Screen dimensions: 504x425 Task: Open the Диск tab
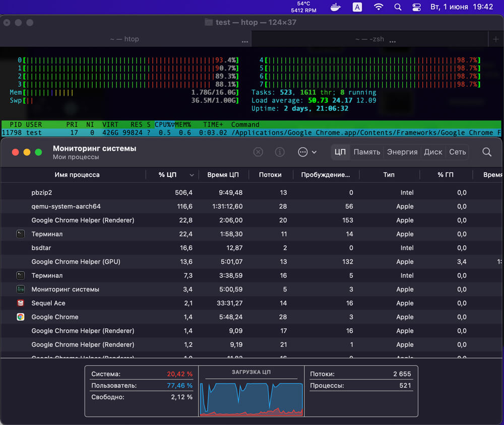433,152
